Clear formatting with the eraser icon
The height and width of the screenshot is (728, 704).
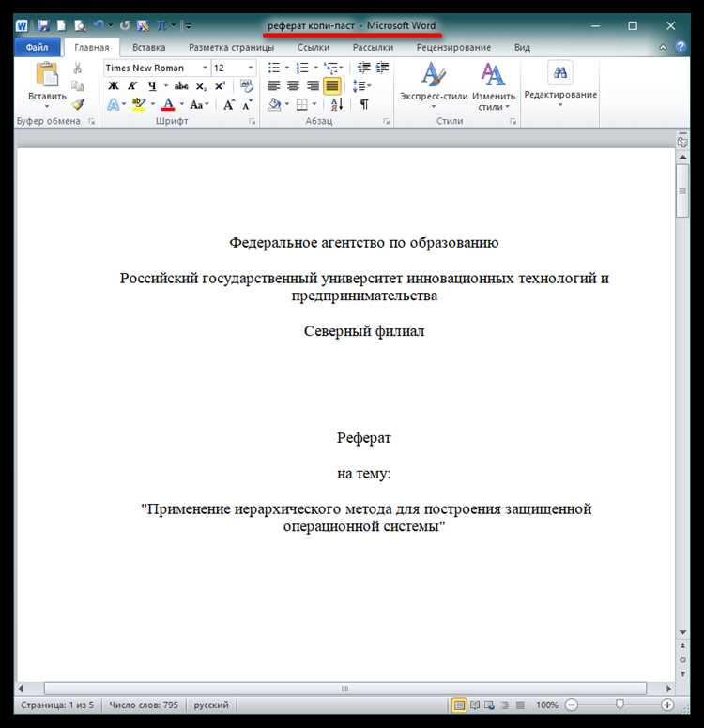point(247,86)
